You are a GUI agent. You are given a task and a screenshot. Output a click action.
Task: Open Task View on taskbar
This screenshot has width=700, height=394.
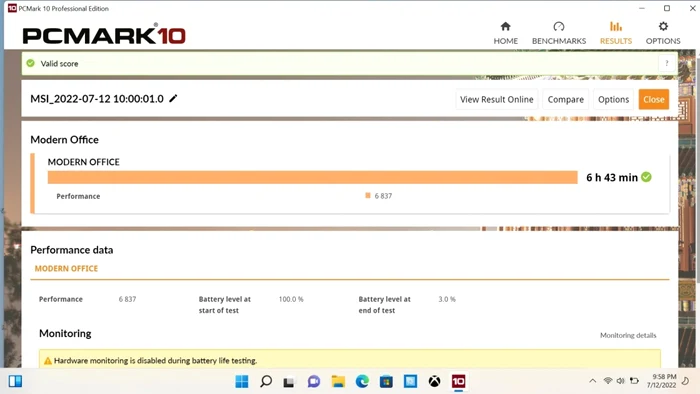pyautogui.click(x=289, y=382)
